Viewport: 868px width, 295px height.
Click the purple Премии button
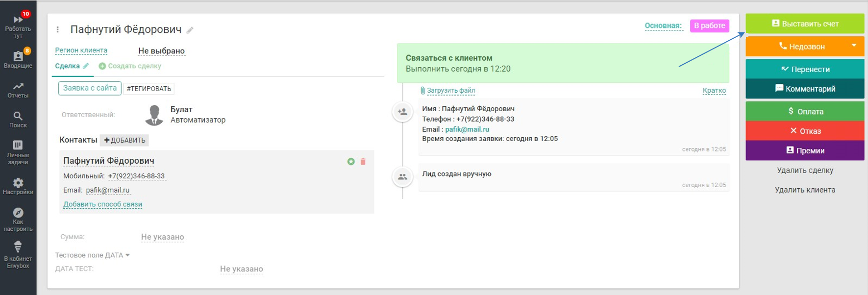(x=805, y=150)
